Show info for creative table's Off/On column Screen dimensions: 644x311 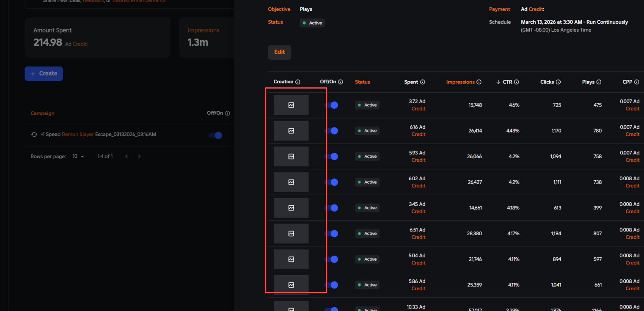click(341, 82)
